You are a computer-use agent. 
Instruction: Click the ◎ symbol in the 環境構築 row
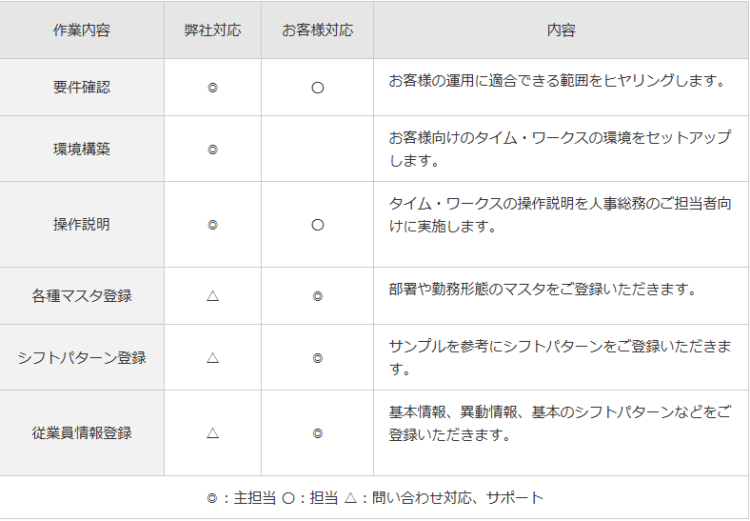[x=212, y=150]
